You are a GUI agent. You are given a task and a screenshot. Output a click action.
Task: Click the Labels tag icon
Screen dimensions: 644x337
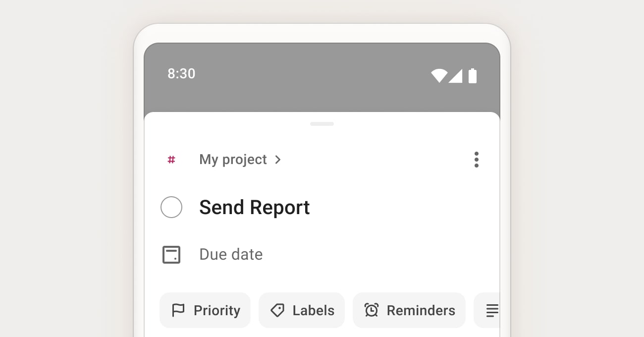click(277, 310)
